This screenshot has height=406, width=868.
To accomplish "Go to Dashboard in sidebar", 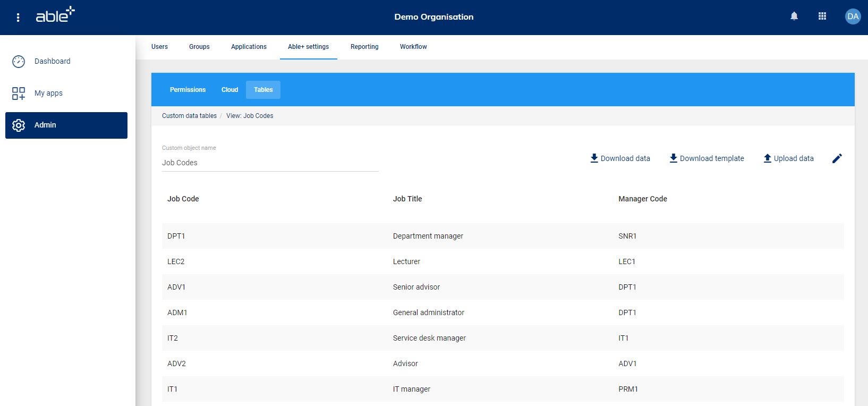I will [x=52, y=62].
